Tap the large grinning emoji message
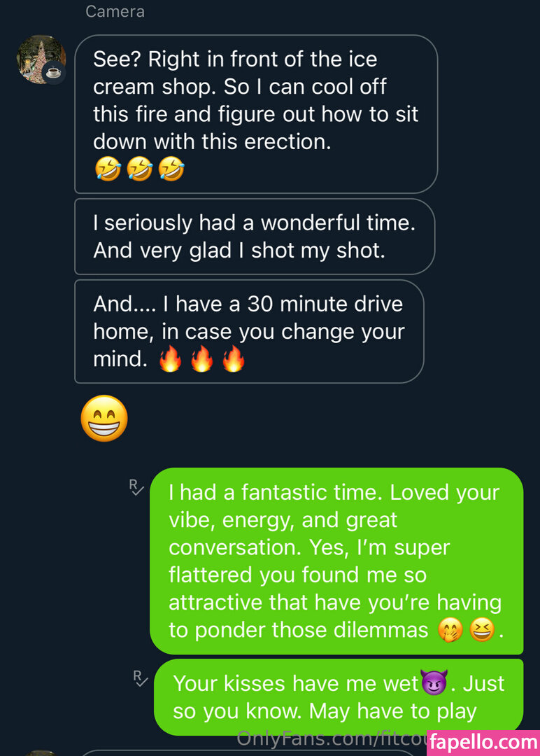Screen dimensions: 540x756 pos(104,419)
